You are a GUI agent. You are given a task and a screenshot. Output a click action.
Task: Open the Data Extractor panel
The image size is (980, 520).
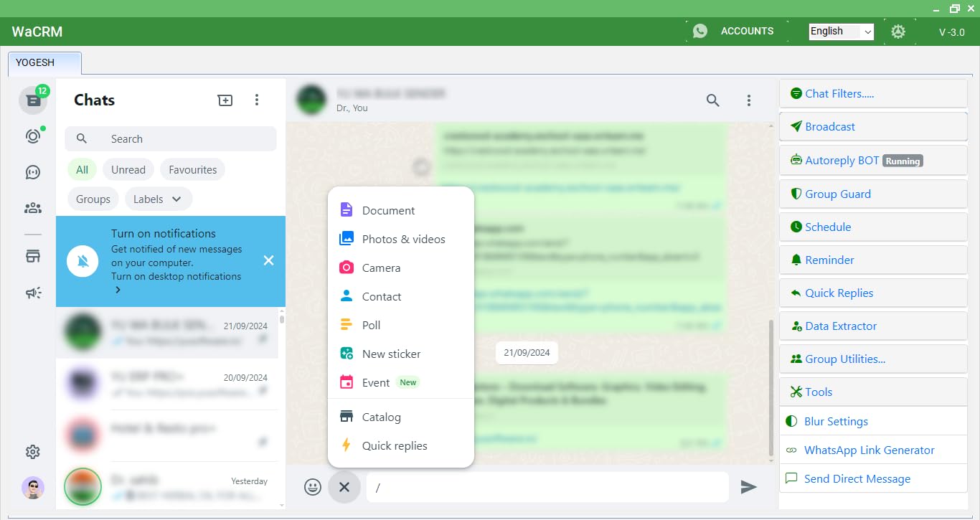click(x=873, y=326)
